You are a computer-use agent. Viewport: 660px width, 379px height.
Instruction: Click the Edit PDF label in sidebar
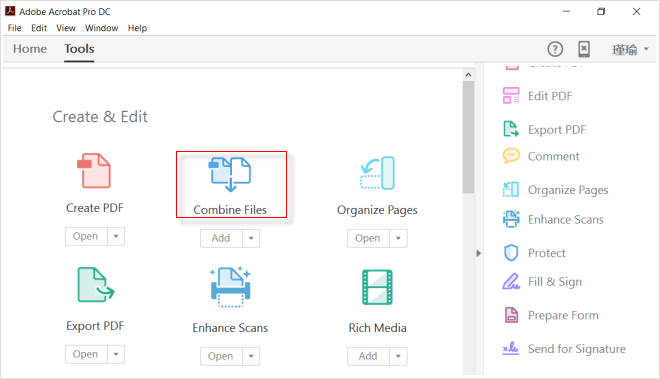550,96
